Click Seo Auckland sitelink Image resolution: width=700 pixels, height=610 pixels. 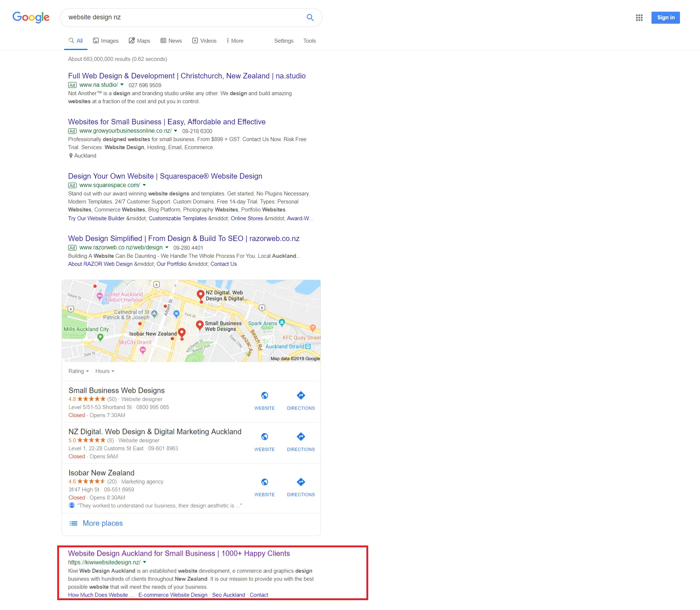coord(229,595)
